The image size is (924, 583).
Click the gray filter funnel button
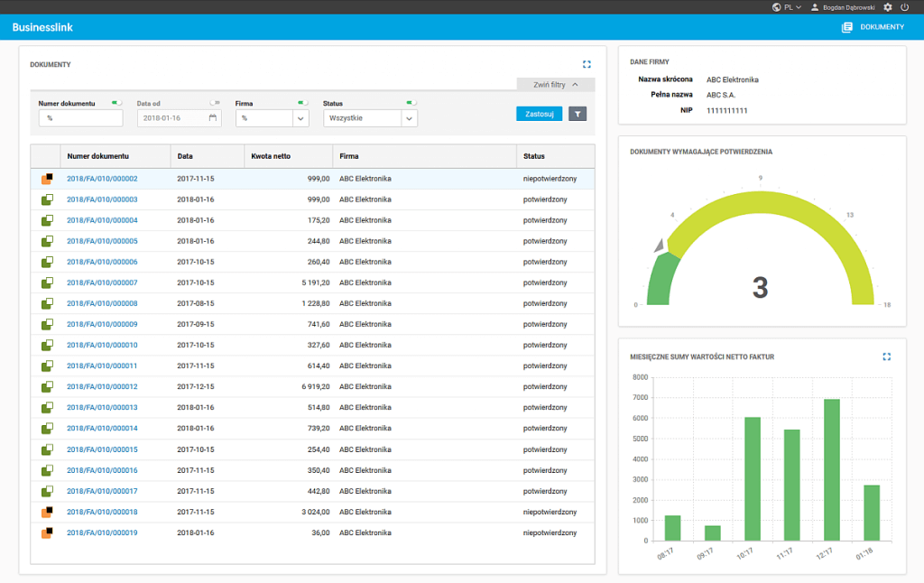pyautogui.click(x=577, y=114)
